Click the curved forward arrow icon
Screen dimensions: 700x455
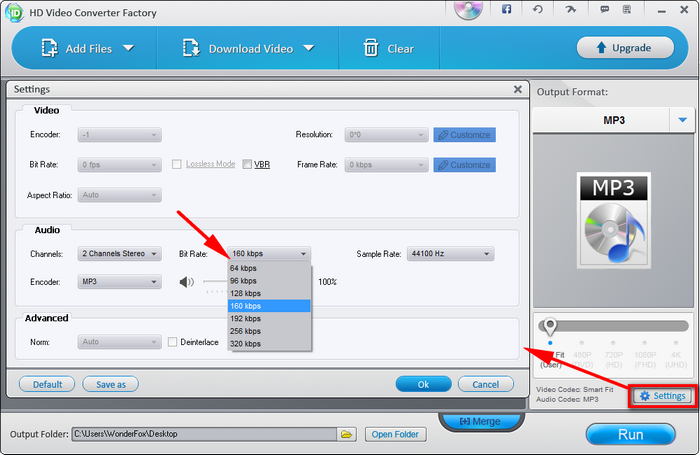[x=571, y=9]
